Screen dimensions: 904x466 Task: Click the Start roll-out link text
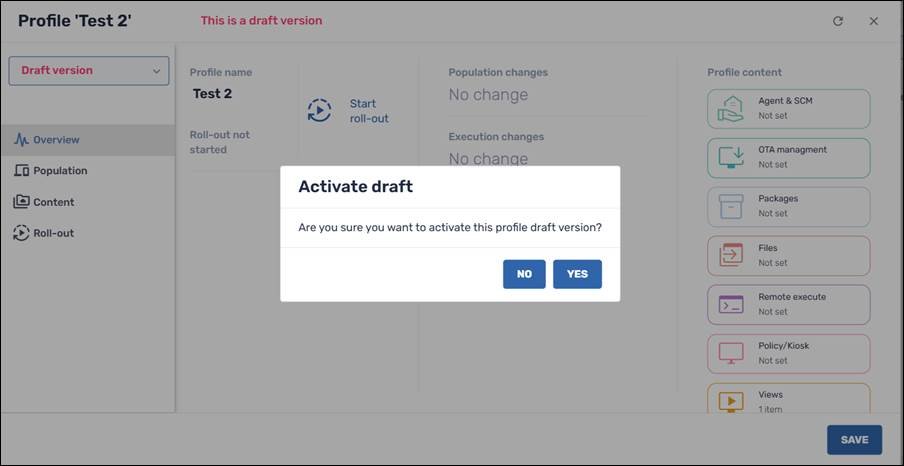point(369,111)
